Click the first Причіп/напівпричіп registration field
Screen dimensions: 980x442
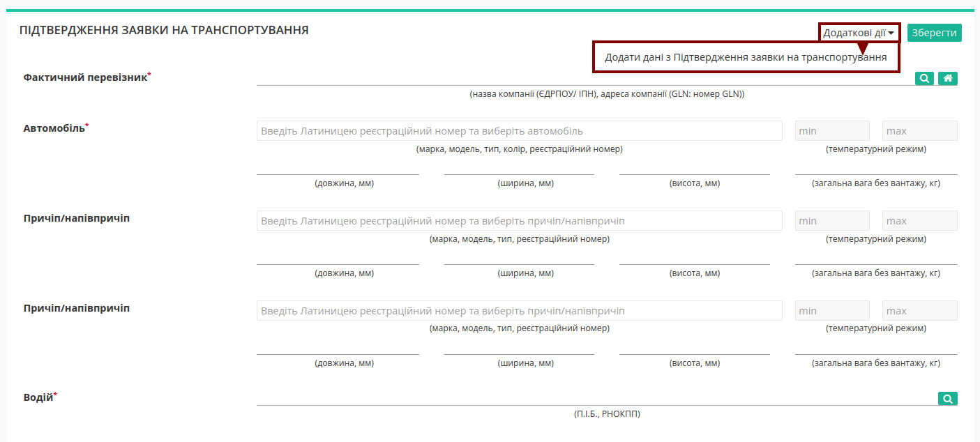point(520,221)
